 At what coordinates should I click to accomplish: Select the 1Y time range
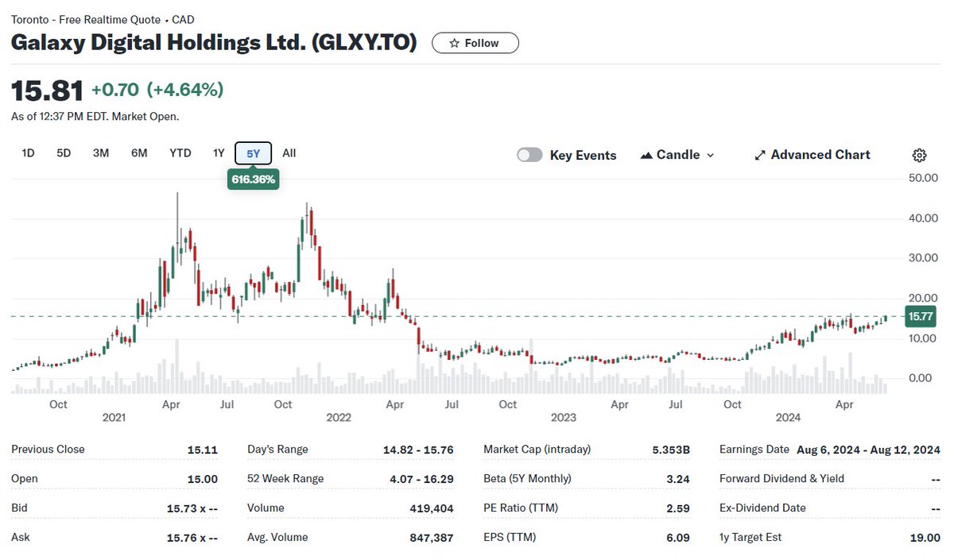tap(219, 153)
